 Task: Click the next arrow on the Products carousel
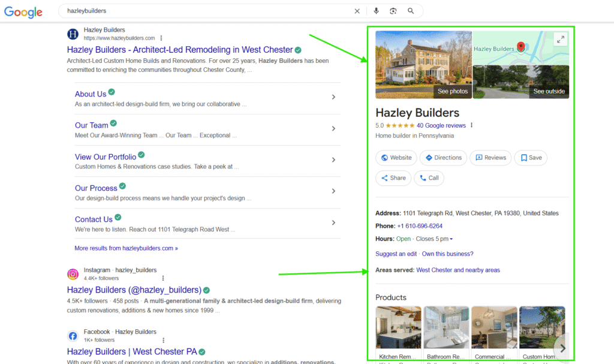(x=562, y=348)
